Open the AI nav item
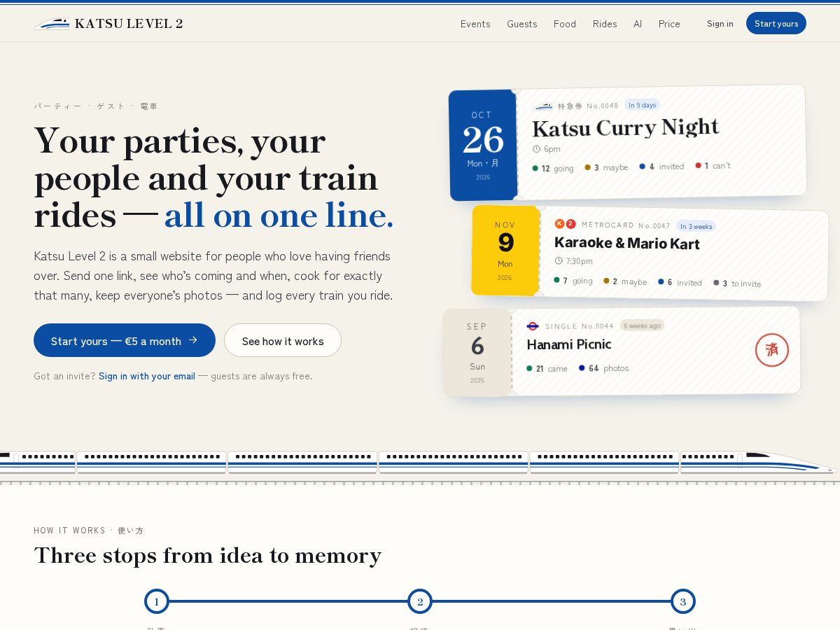This screenshot has height=630, width=840. click(x=638, y=24)
